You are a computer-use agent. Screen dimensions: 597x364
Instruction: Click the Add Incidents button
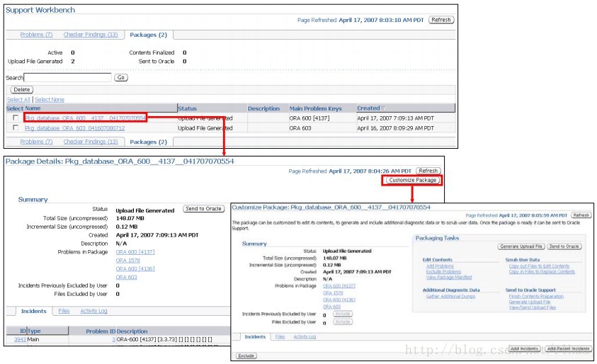click(524, 348)
